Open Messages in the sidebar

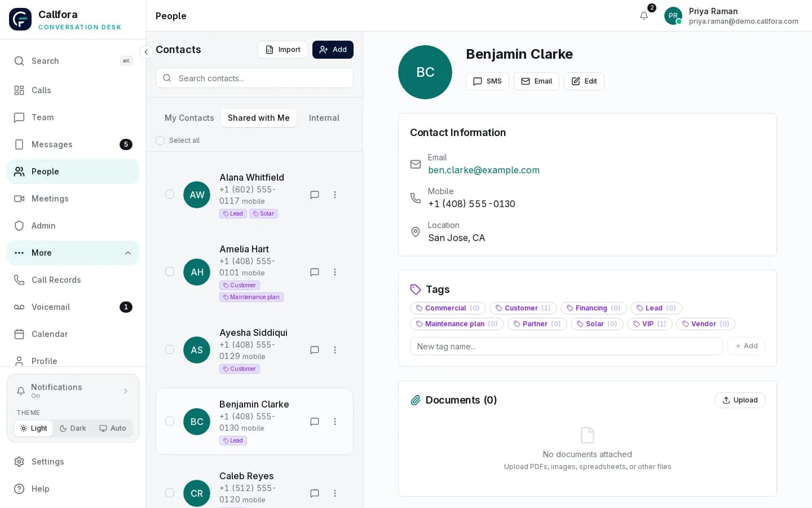click(x=73, y=144)
